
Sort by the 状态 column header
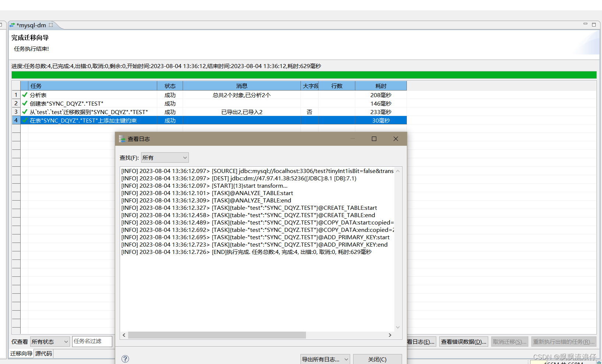click(170, 86)
